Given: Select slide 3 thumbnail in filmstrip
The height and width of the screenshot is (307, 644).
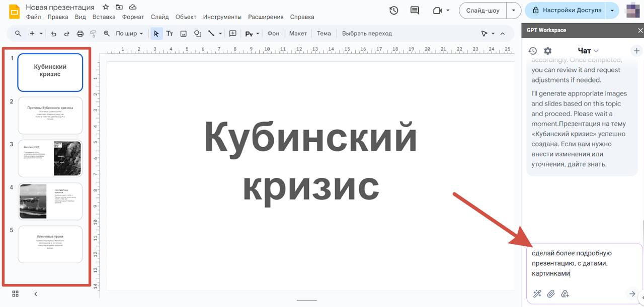Looking at the screenshot, I should tap(50, 158).
